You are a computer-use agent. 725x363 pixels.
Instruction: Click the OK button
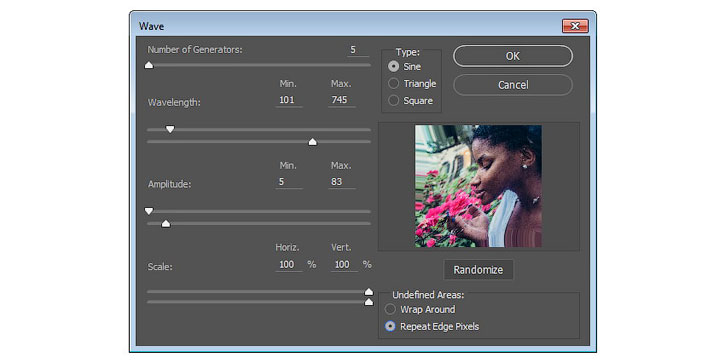(513, 56)
